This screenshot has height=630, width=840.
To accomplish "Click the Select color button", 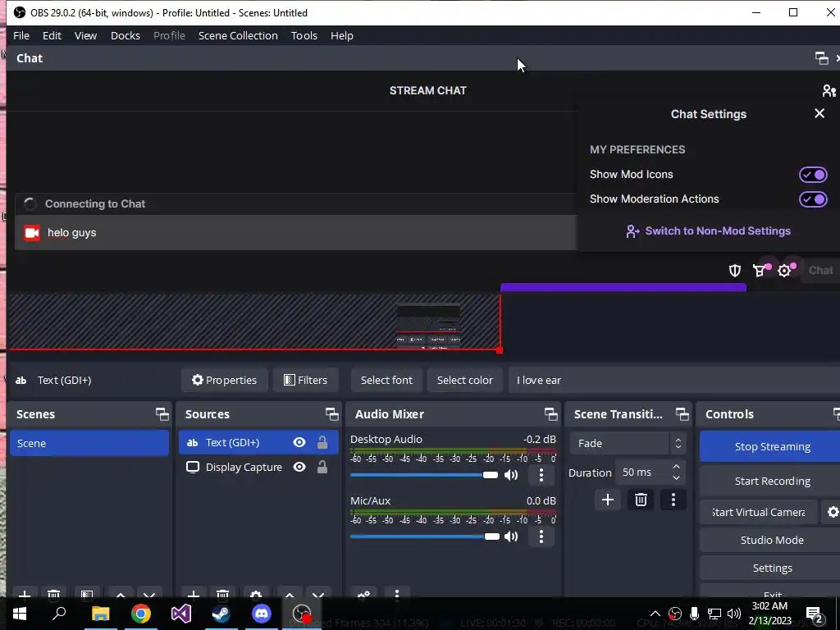I will point(465,380).
